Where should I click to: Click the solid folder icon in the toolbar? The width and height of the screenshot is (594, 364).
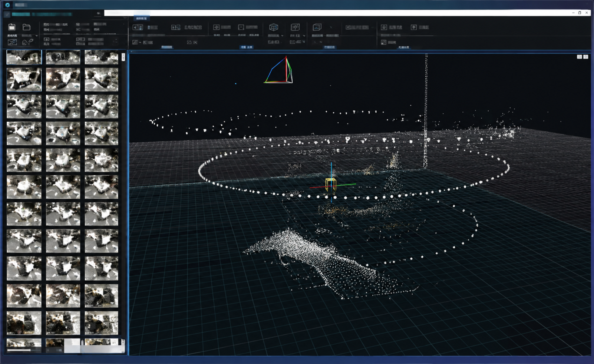click(12, 27)
